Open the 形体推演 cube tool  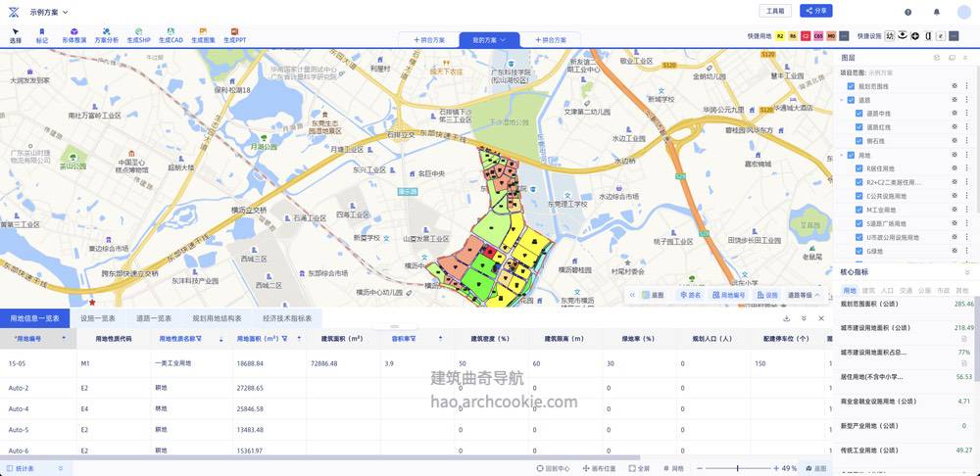[73, 35]
